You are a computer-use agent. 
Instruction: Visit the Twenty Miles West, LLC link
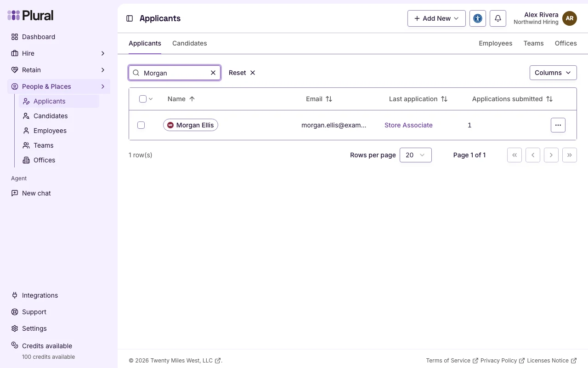pyautogui.click(x=186, y=361)
